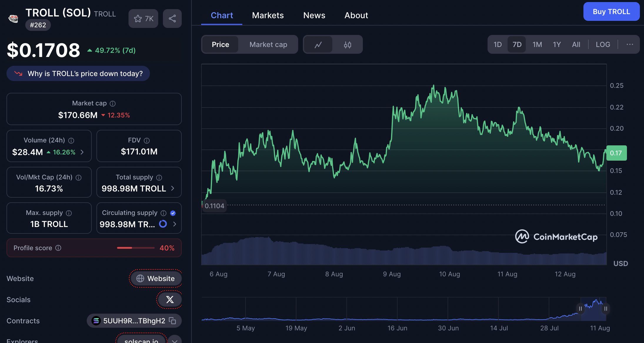Select the Market cap chart toggle
This screenshot has height=343, width=644.
(268, 44)
